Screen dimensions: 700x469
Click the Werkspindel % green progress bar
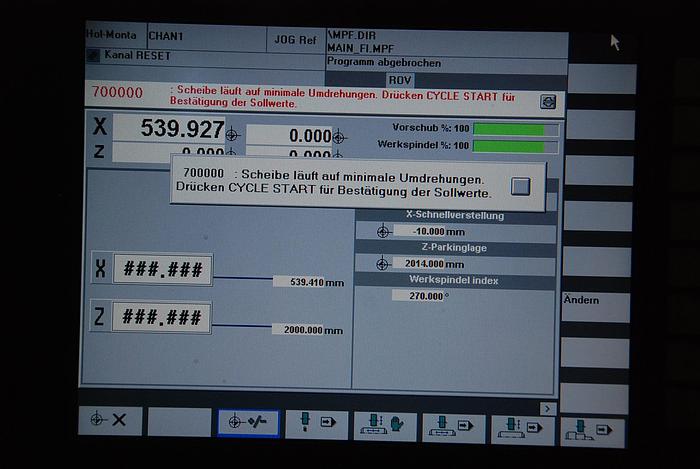coord(515,147)
